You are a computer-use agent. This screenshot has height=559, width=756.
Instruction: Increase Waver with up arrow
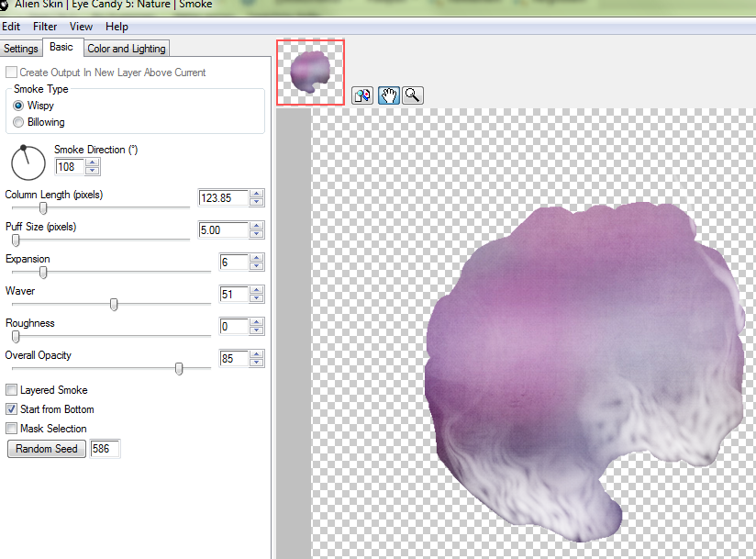(257, 290)
